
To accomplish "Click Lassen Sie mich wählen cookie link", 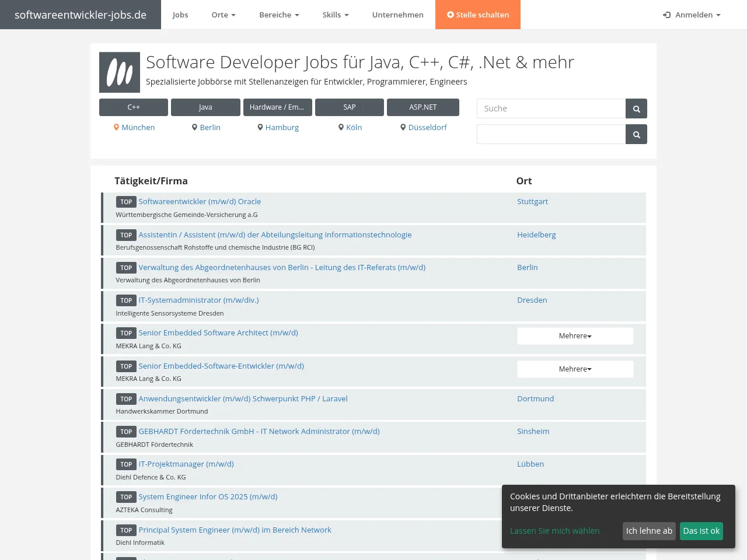I will coord(555,531).
